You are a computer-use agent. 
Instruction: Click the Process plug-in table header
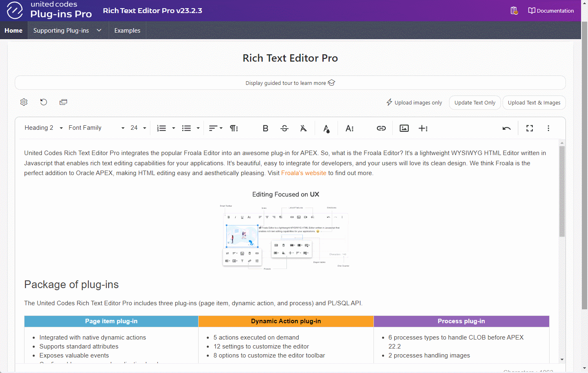coord(461,321)
